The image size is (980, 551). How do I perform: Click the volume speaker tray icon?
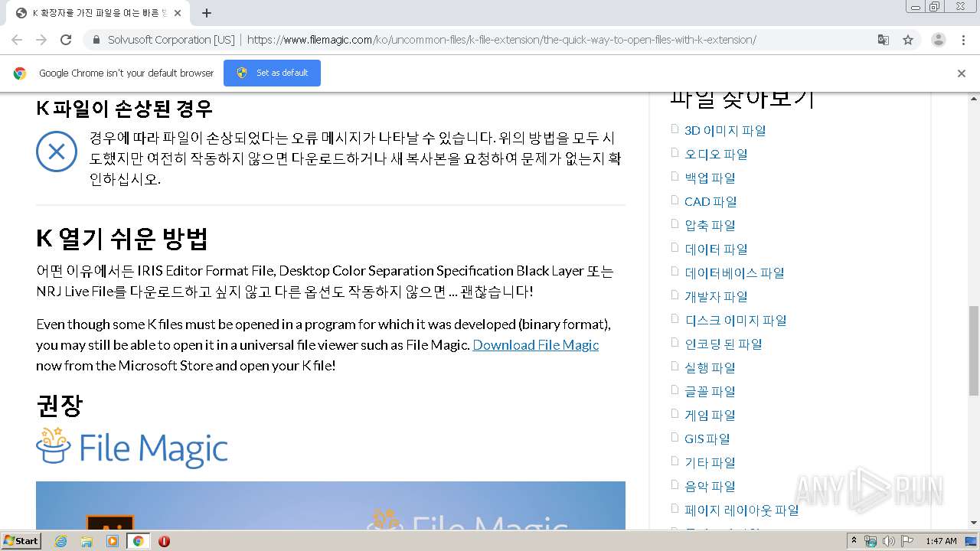pos(889,541)
